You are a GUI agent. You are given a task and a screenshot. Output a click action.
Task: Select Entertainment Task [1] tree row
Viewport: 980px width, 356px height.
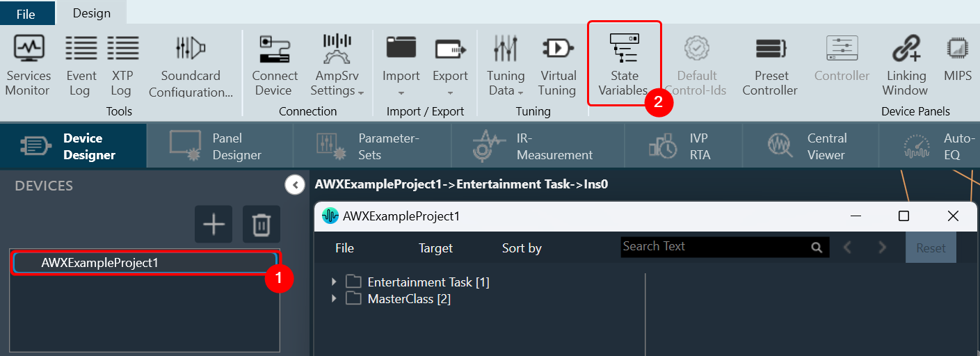tap(428, 282)
